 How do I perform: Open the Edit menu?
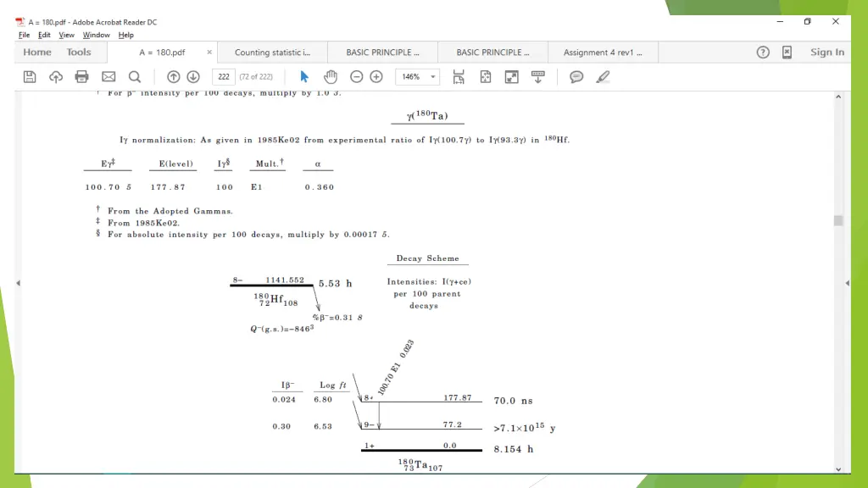(x=44, y=35)
